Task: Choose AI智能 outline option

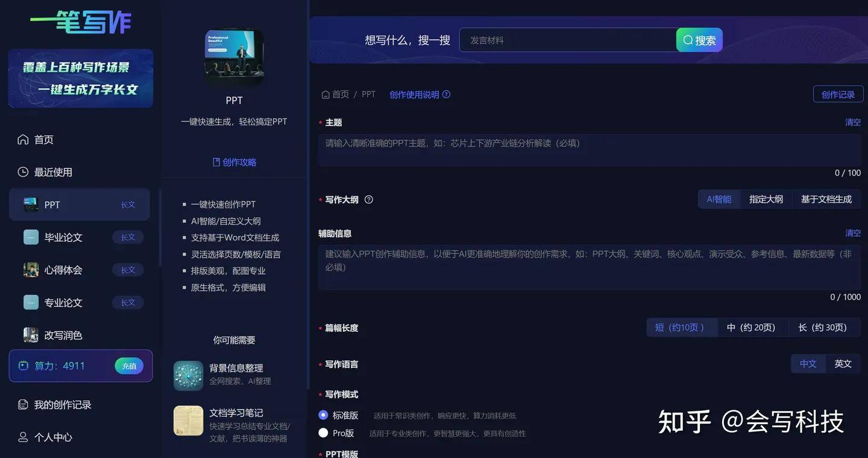Action: pyautogui.click(x=719, y=199)
